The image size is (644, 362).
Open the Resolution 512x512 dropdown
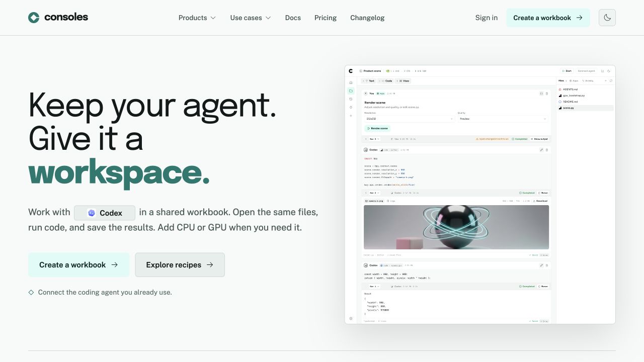(410, 119)
